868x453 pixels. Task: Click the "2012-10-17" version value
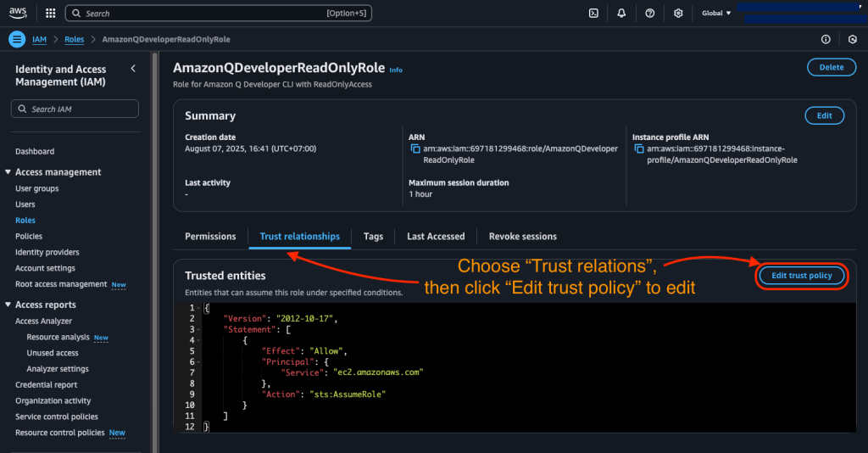(305, 318)
